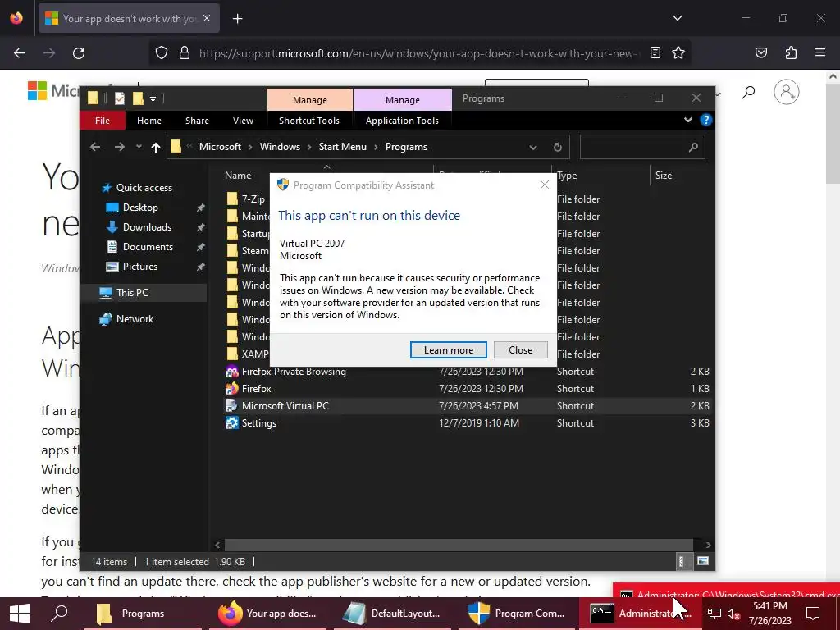Switch to Administrator cmd taskbar button

[x=639, y=614]
